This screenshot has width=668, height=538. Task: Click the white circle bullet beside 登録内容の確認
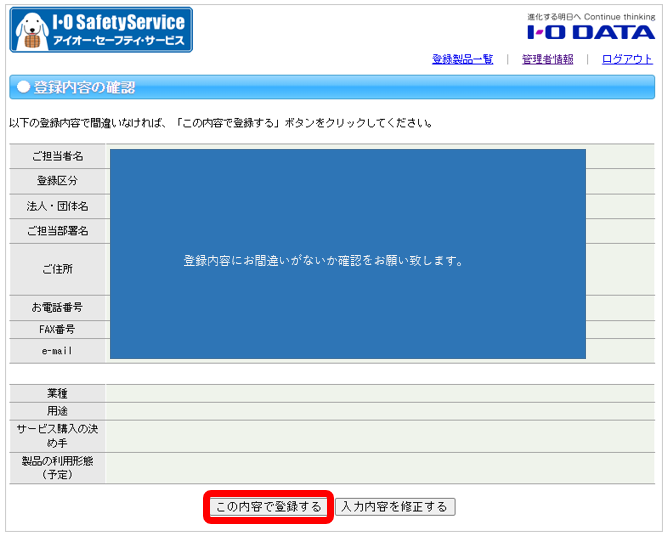click(x=23, y=87)
